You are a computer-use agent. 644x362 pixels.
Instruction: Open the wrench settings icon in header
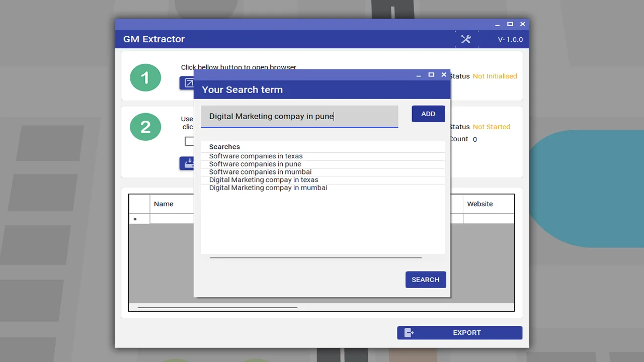466,39
